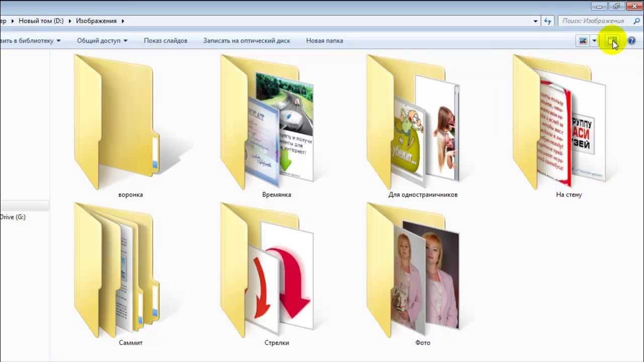
Task: Open the help icon
Action: (x=631, y=41)
